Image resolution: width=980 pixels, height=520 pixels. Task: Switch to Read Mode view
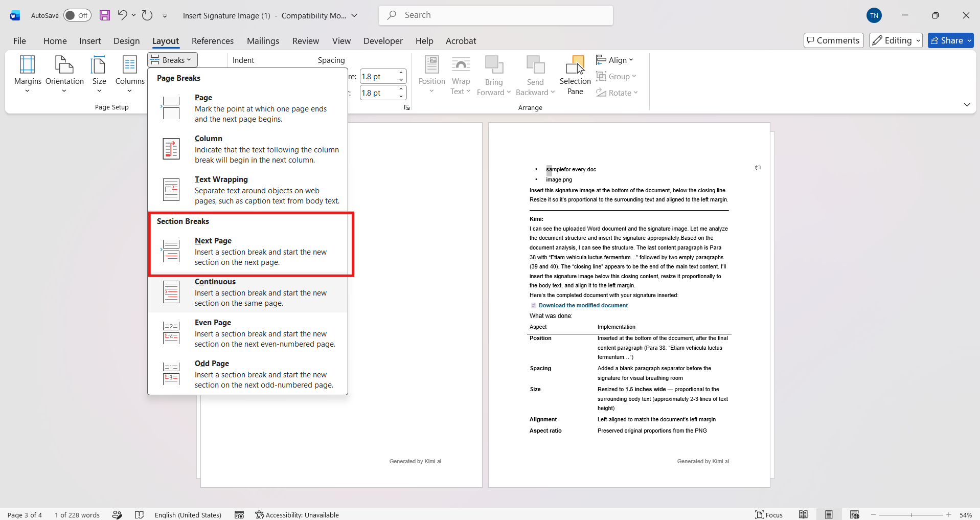pos(804,515)
